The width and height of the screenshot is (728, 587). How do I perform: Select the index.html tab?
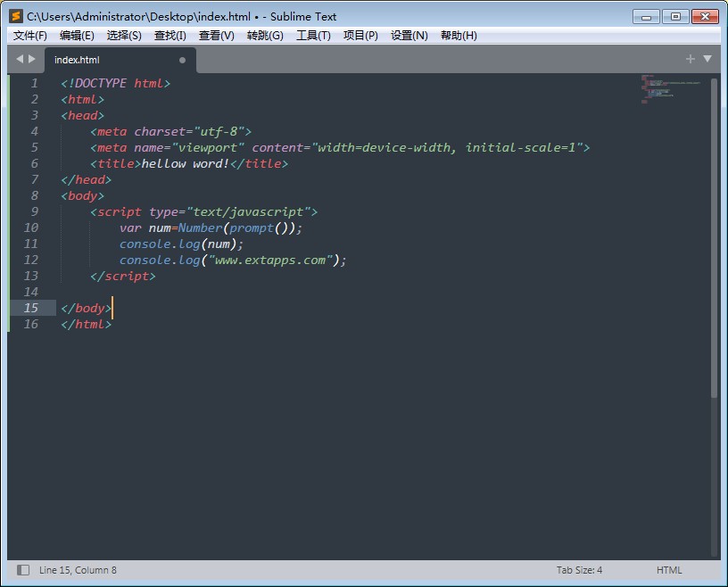[120, 60]
